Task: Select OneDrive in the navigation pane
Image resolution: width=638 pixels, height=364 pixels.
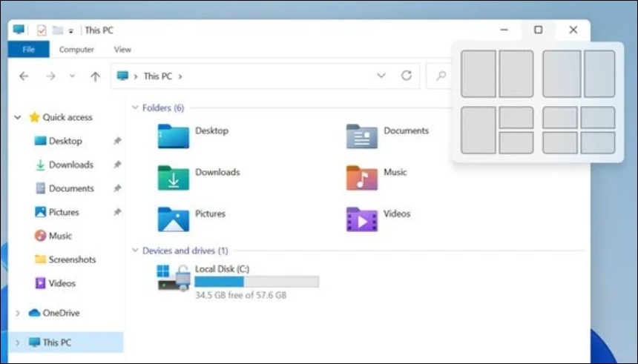Action: 54,313
